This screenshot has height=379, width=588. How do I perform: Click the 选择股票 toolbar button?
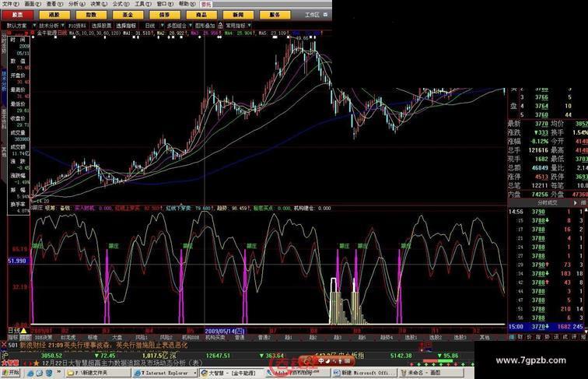tap(102, 26)
